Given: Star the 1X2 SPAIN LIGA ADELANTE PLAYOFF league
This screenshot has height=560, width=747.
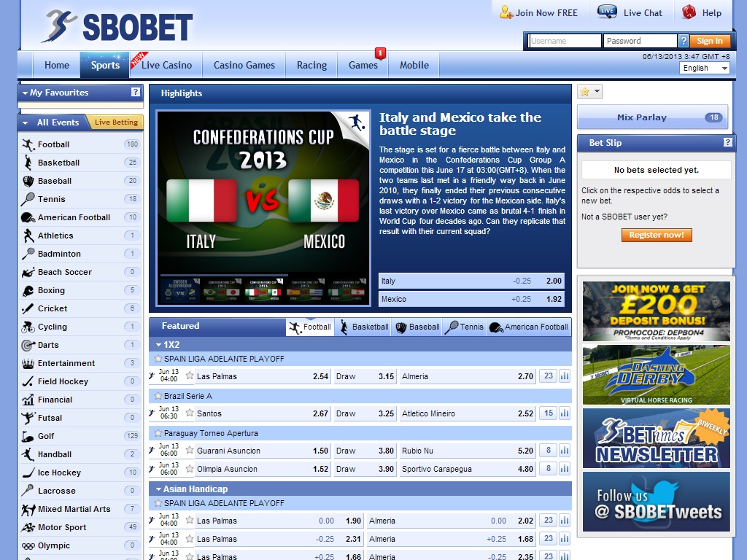Looking at the screenshot, I should pos(158,359).
